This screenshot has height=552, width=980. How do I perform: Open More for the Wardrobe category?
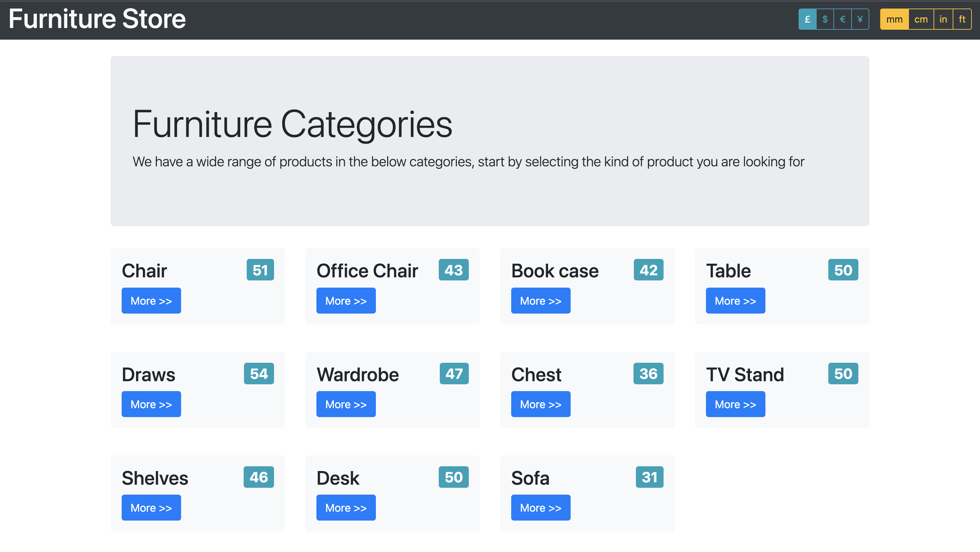pyautogui.click(x=346, y=404)
